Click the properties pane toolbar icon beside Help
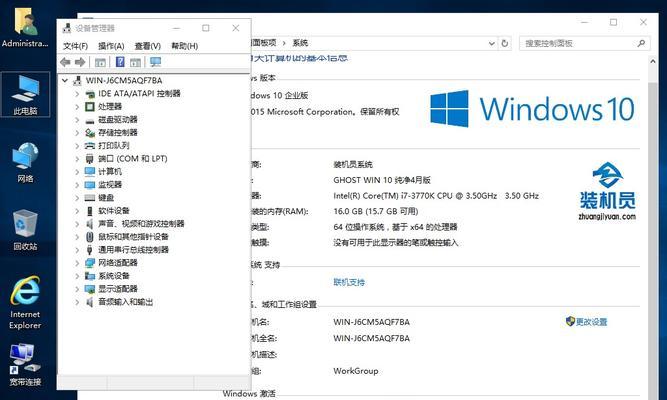The image size is (667, 400). (135, 63)
